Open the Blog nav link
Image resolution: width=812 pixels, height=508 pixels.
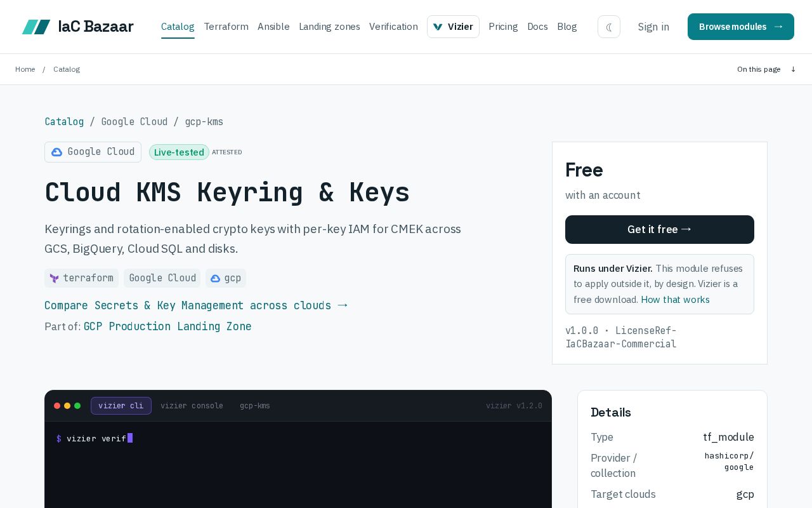567,27
